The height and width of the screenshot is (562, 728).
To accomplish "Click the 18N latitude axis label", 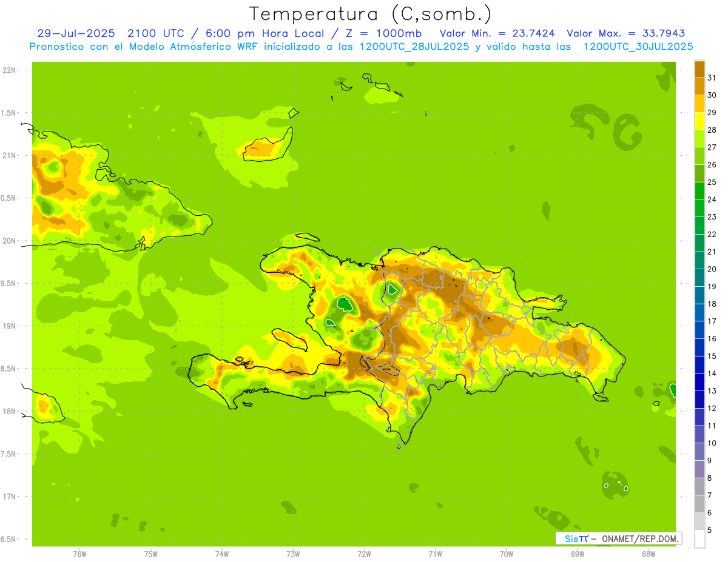I will 8,411.
